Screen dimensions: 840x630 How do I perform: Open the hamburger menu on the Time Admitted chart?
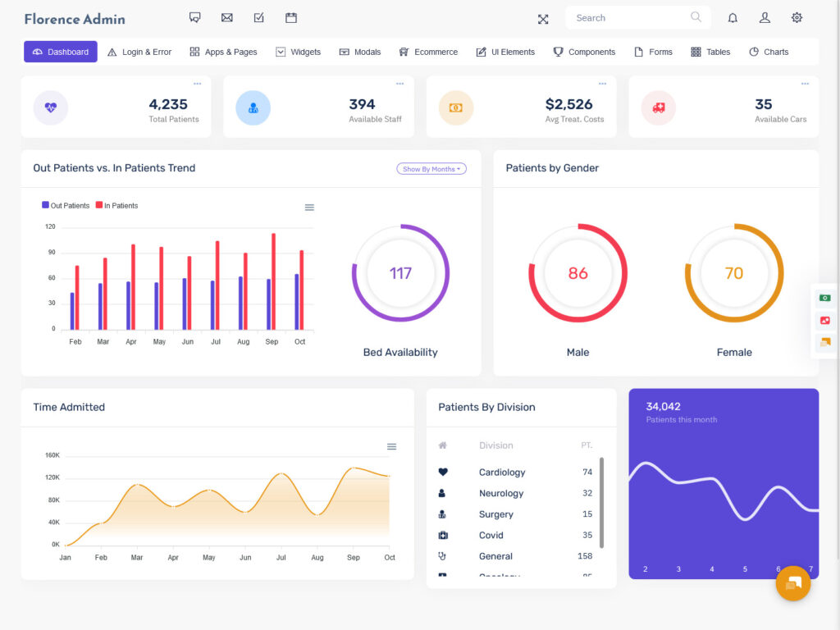pyautogui.click(x=391, y=446)
